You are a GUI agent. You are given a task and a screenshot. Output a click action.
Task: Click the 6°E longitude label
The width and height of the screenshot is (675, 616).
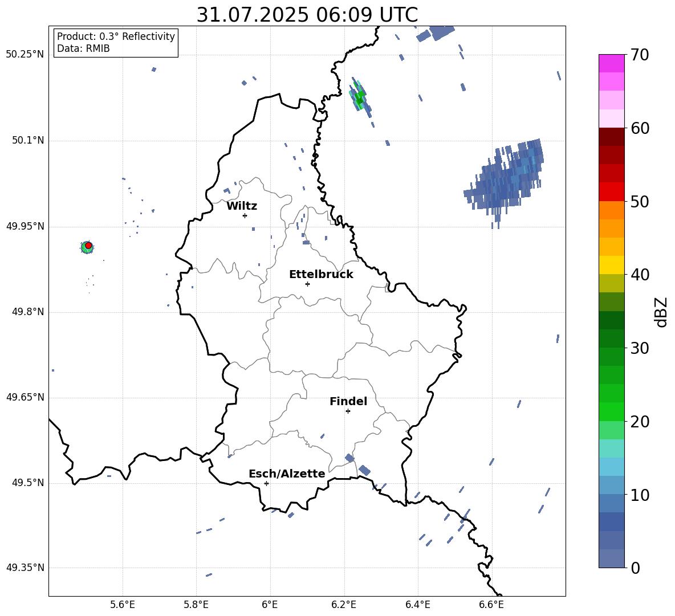[x=270, y=605]
